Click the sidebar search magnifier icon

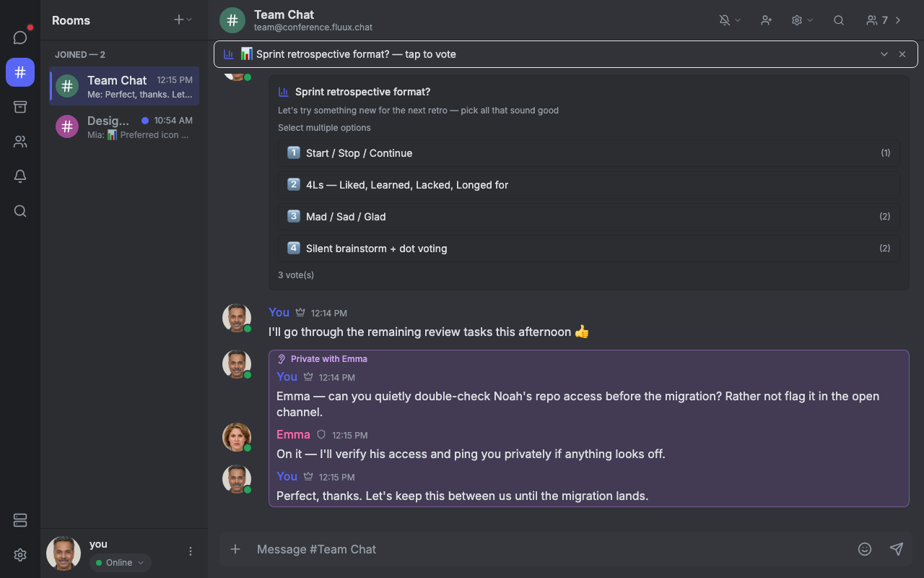(20, 211)
